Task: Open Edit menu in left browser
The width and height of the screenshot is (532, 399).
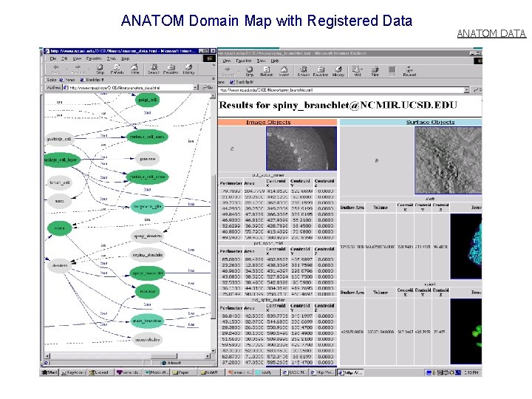Action: pos(64,58)
